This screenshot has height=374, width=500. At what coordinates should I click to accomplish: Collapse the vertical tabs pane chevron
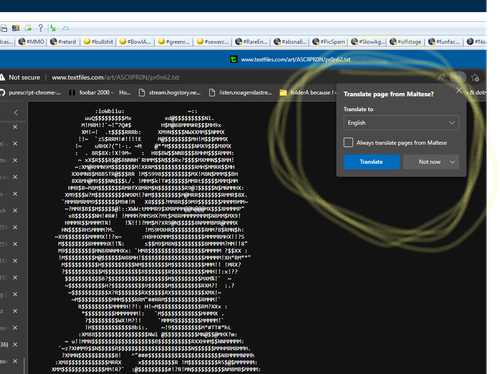click(x=16, y=113)
